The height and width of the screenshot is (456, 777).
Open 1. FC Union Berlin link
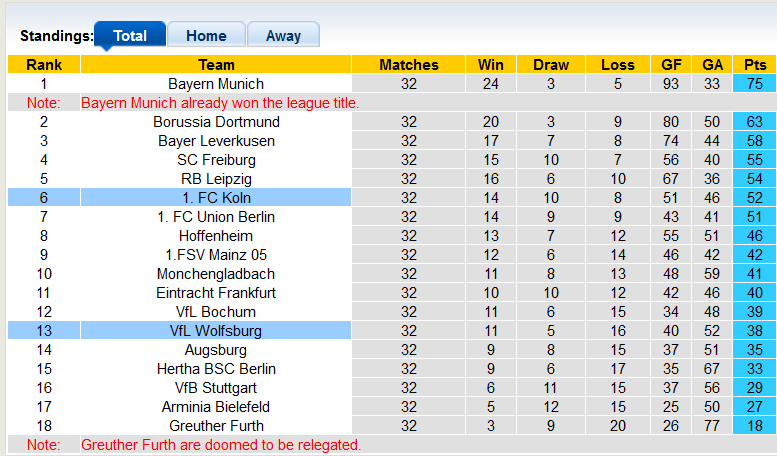pos(216,217)
